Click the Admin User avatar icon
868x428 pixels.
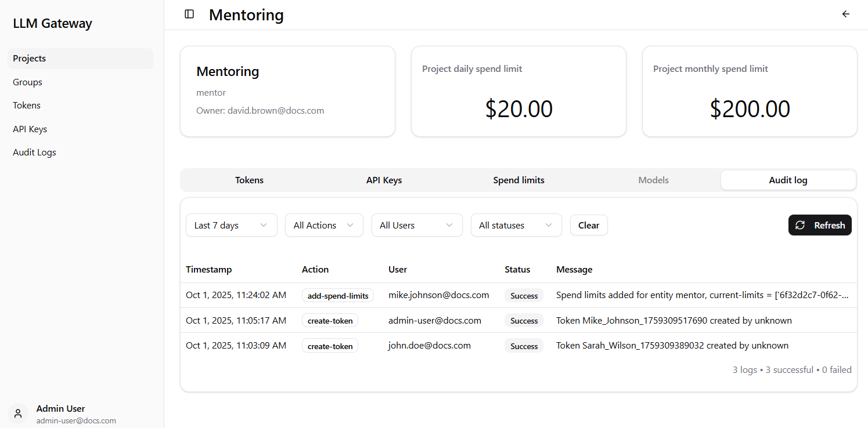[17, 413]
